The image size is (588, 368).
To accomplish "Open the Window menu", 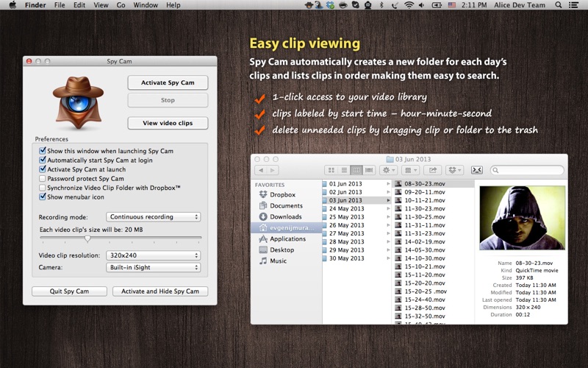I will pyautogui.click(x=146, y=5).
